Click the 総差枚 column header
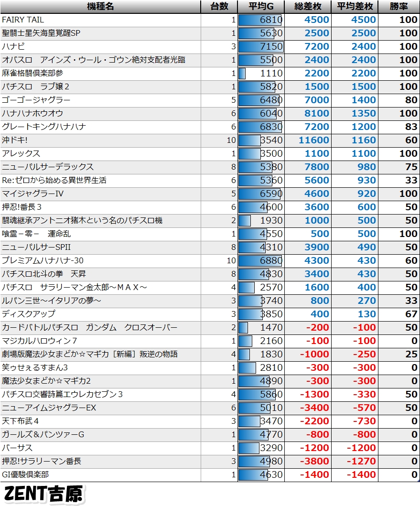The image size is (420, 506). click(x=308, y=7)
